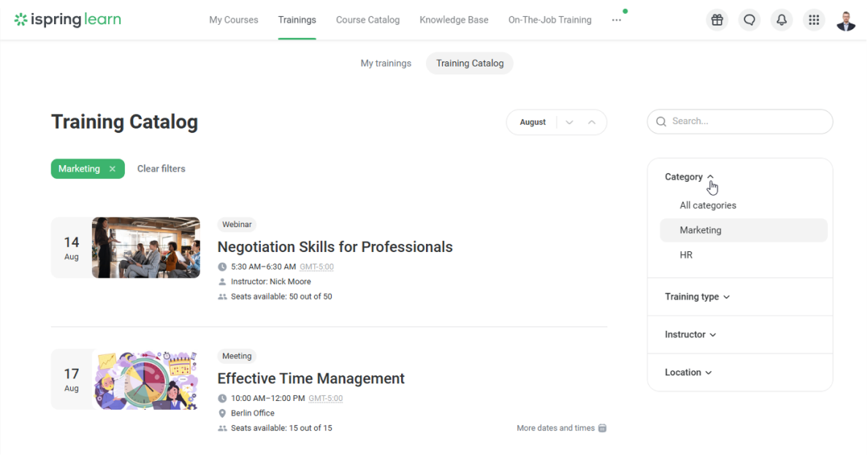The width and height of the screenshot is (868, 455).
Task: Open the gift icon in header
Action: click(717, 20)
